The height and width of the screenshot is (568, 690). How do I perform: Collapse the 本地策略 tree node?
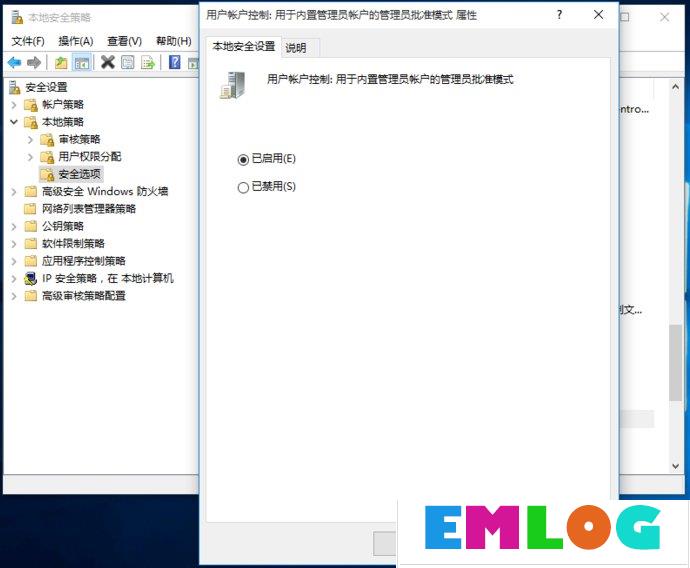14,122
